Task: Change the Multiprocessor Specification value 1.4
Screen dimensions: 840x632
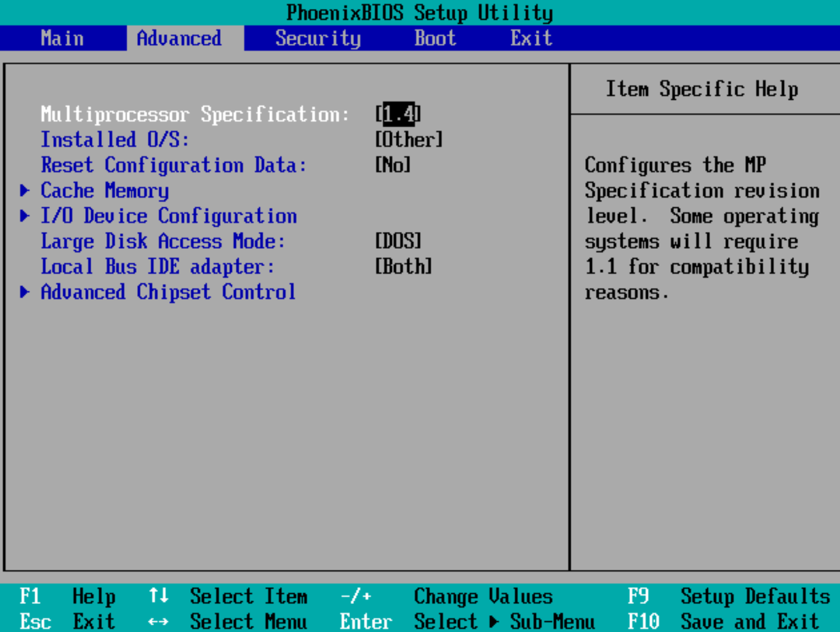Action: [398, 114]
